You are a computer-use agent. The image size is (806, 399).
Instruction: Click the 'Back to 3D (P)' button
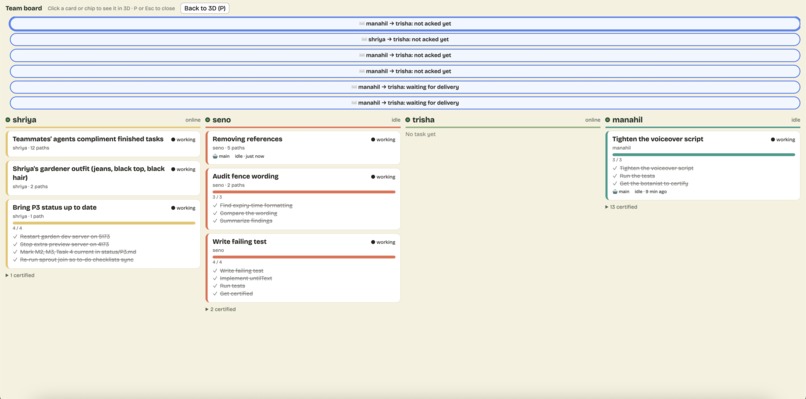click(205, 8)
